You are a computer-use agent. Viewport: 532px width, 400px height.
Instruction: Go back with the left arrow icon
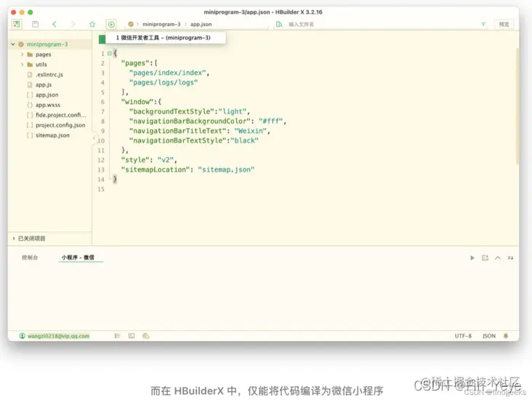[55, 24]
